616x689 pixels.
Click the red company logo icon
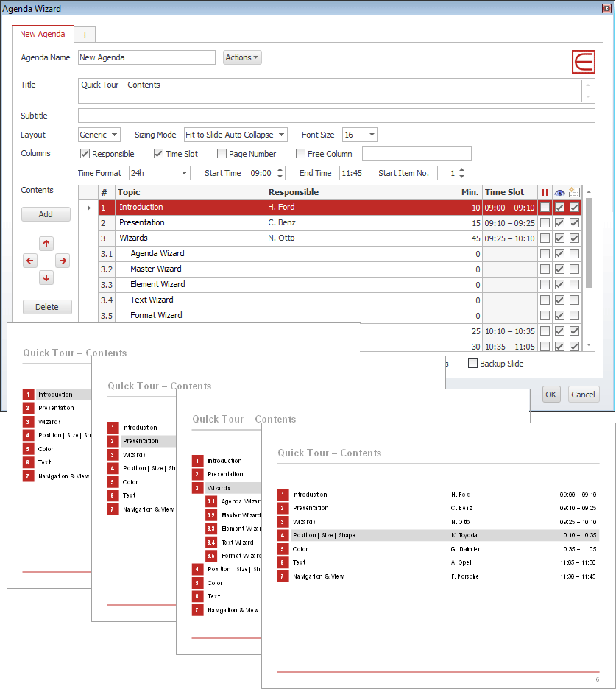[x=584, y=62]
